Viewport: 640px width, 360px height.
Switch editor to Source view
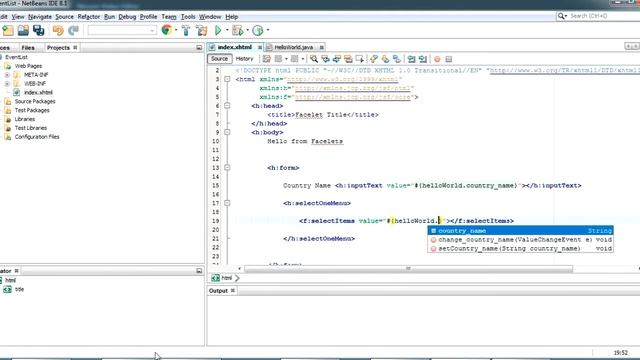[x=220, y=59]
